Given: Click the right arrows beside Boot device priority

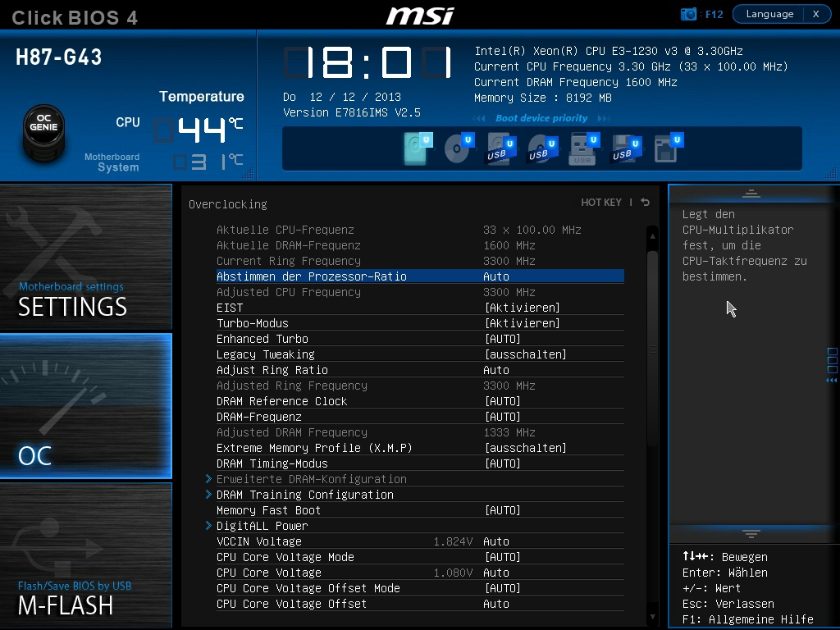Looking at the screenshot, I should 603,118.
